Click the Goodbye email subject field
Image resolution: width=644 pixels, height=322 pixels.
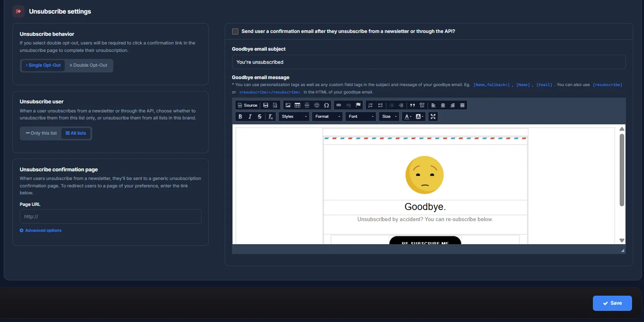[429, 62]
